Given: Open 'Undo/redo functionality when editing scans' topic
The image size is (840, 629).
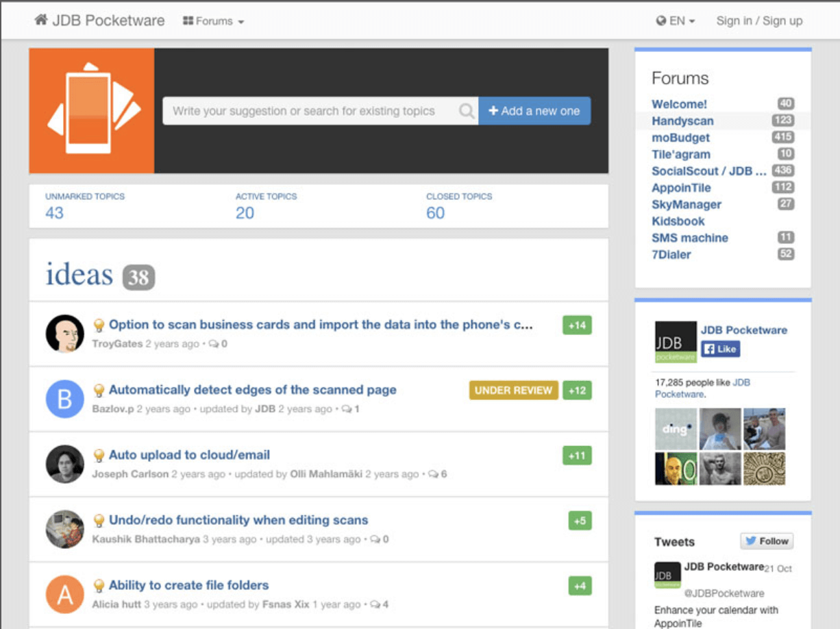Looking at the screenshot, I should pyautogui.click(x=238, y=520).
